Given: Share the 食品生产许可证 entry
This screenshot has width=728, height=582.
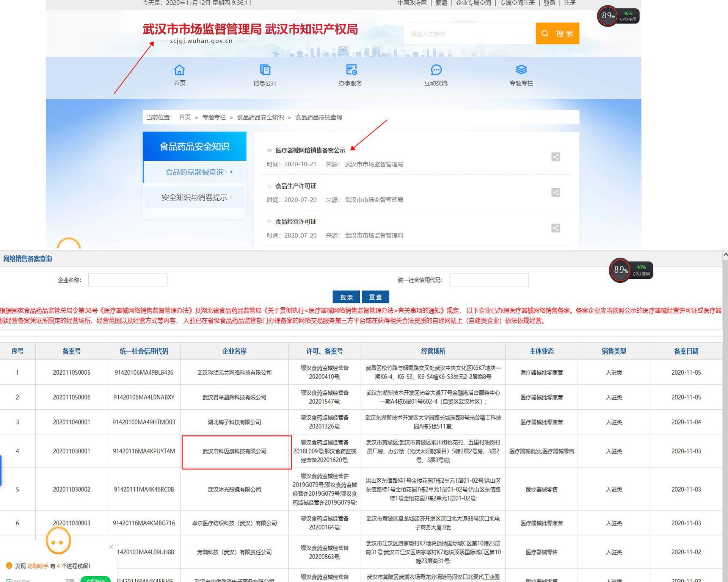Looking at the screenshot, I should coord(555,192).
